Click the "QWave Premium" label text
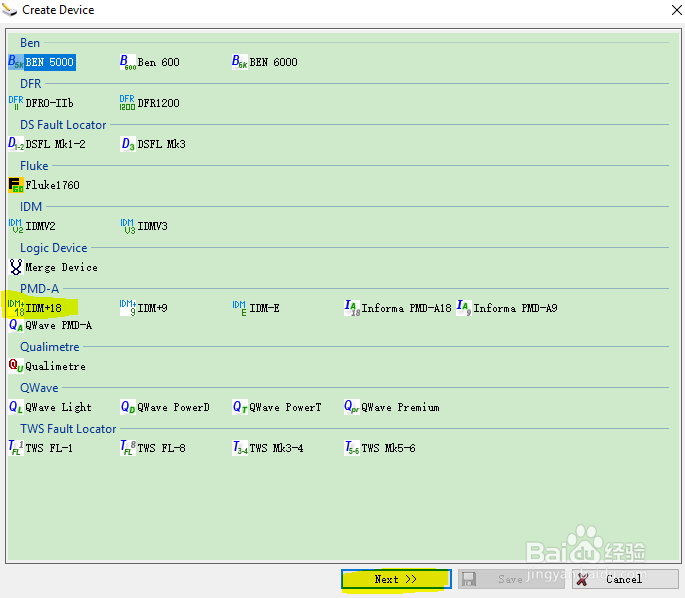685x598 pixels. 400,408
